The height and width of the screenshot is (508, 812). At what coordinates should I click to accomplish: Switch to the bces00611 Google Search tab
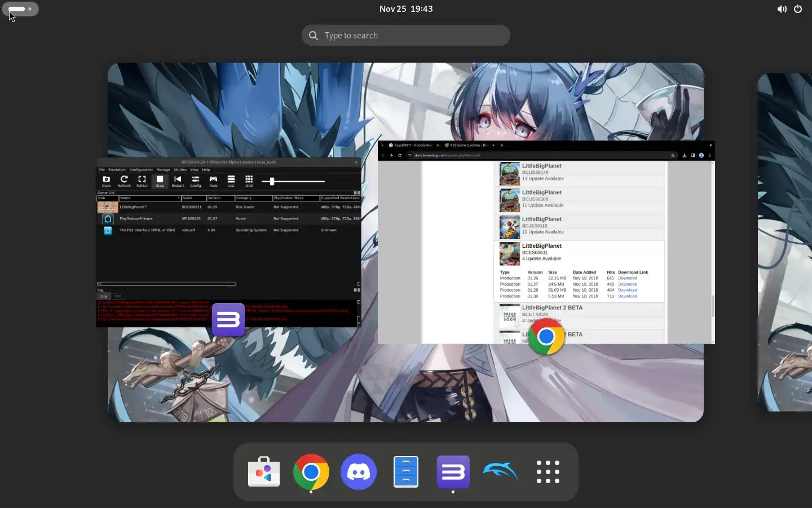413,145
